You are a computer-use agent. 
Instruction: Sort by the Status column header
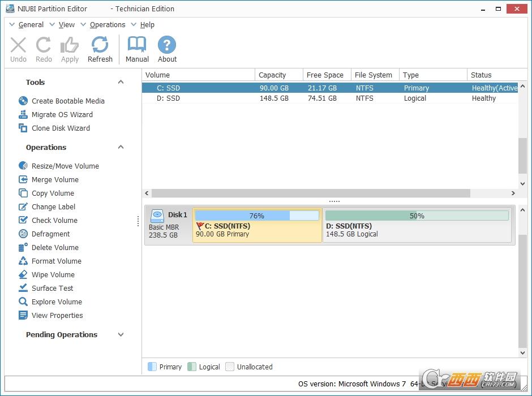tap(497, 75)
